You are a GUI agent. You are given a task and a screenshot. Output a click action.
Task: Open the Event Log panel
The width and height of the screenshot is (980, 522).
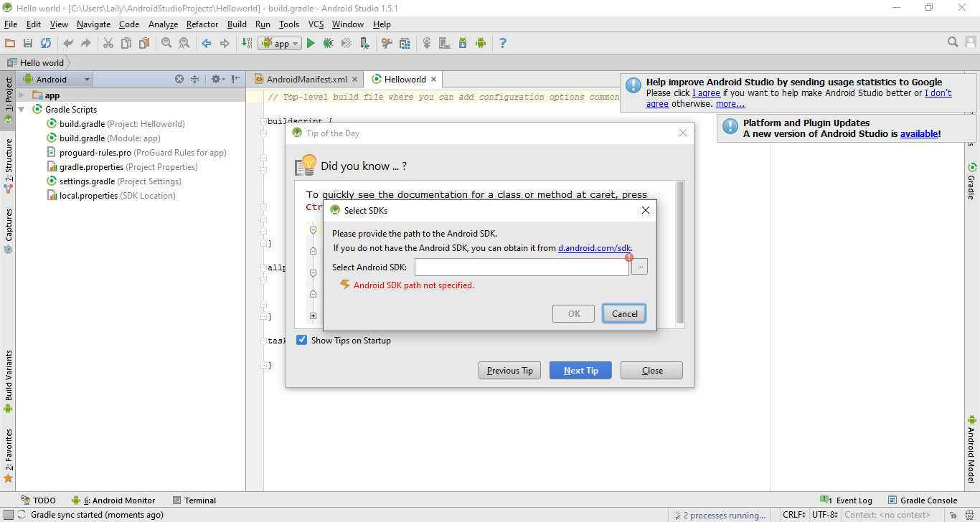click(846, 500)
